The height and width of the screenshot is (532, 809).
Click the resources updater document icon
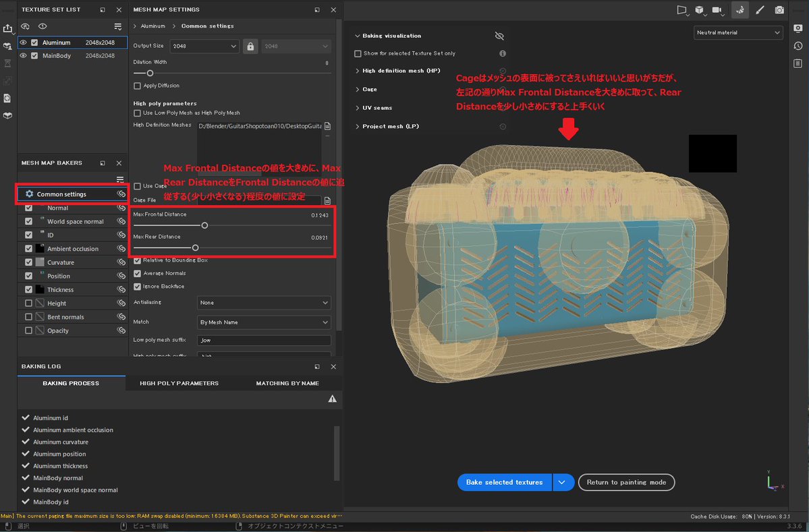[x=7, y=98]
